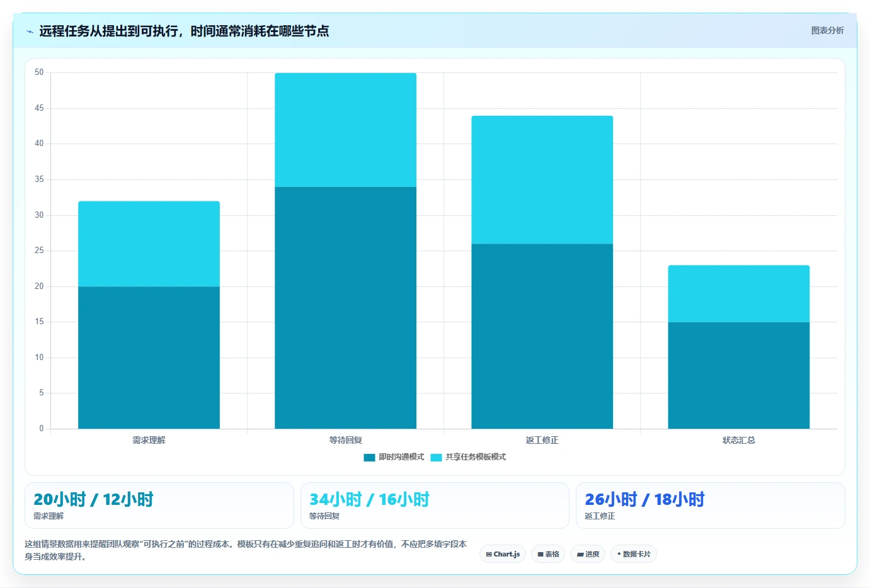The width and height of the screenshot is (870, 588).
Task: Open the 34小时 / 16小时 data card
Action: pyautogui.click(x=435, y=506)
